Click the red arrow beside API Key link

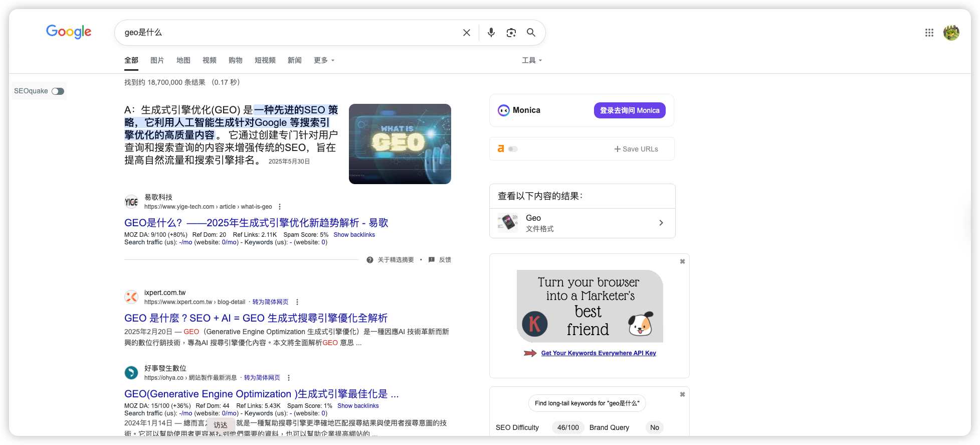pyautogui.click(x=530, y=353)
